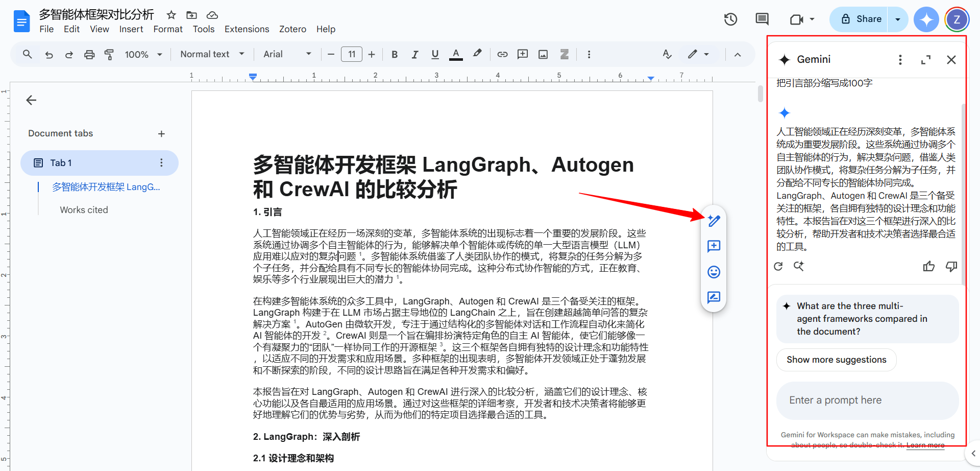Image resolution: width=980 pixels, height=471 pixels.
Task: Collapse the menus with the up chevron
Action: 738,54
